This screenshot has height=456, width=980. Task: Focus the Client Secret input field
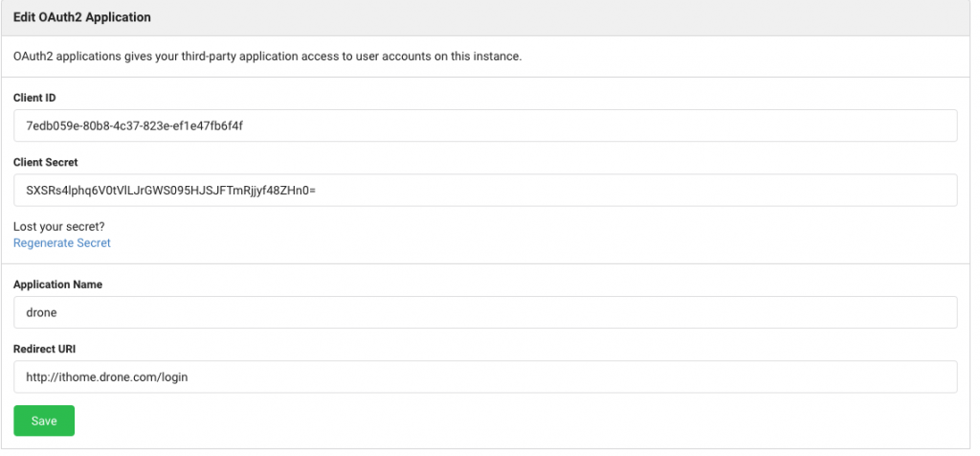tap(485, 190)
